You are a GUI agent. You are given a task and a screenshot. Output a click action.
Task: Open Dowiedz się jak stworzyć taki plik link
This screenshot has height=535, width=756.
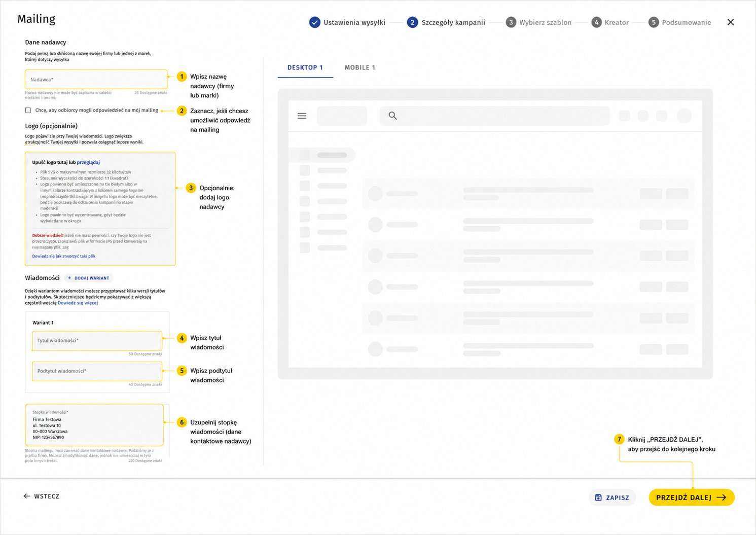coord(64,256)
